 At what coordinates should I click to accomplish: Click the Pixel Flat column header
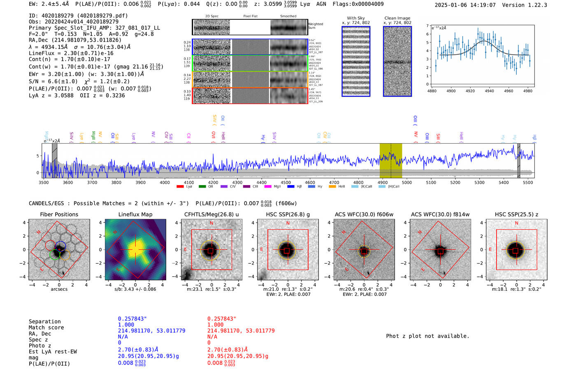point(250,16)
